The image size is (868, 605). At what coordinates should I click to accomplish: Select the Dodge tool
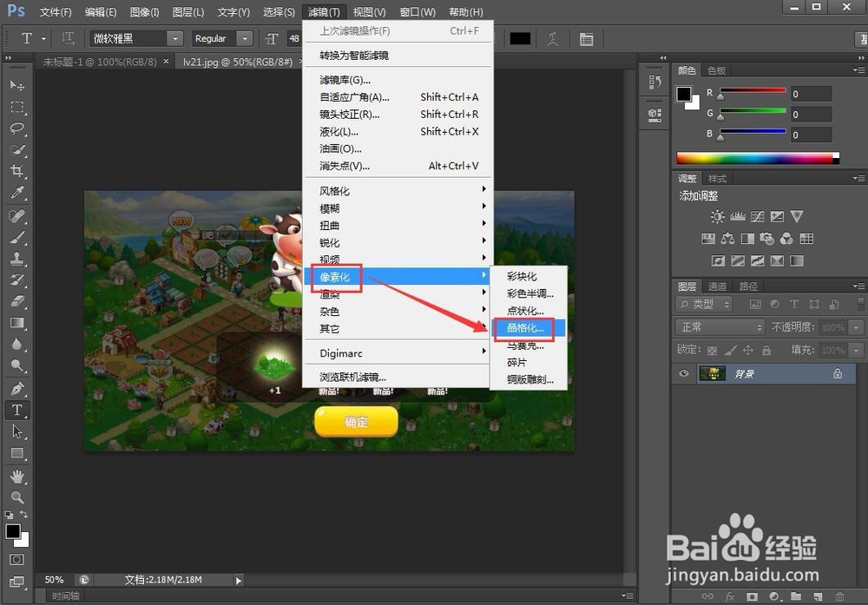(17, 365)
